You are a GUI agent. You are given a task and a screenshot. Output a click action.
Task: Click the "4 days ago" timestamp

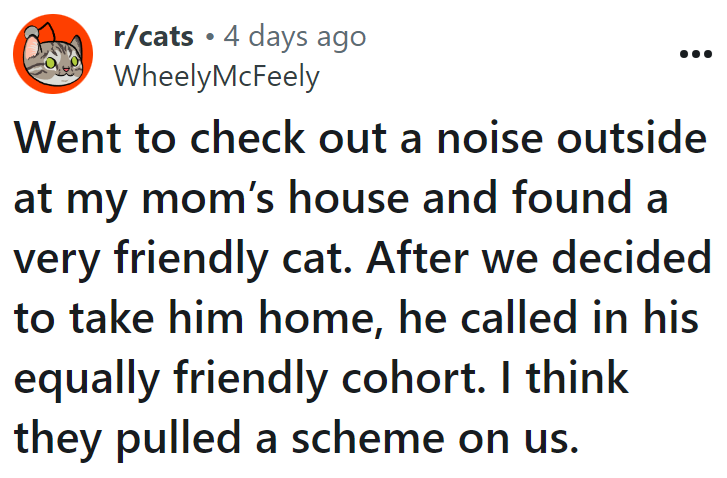coord(295,38)
